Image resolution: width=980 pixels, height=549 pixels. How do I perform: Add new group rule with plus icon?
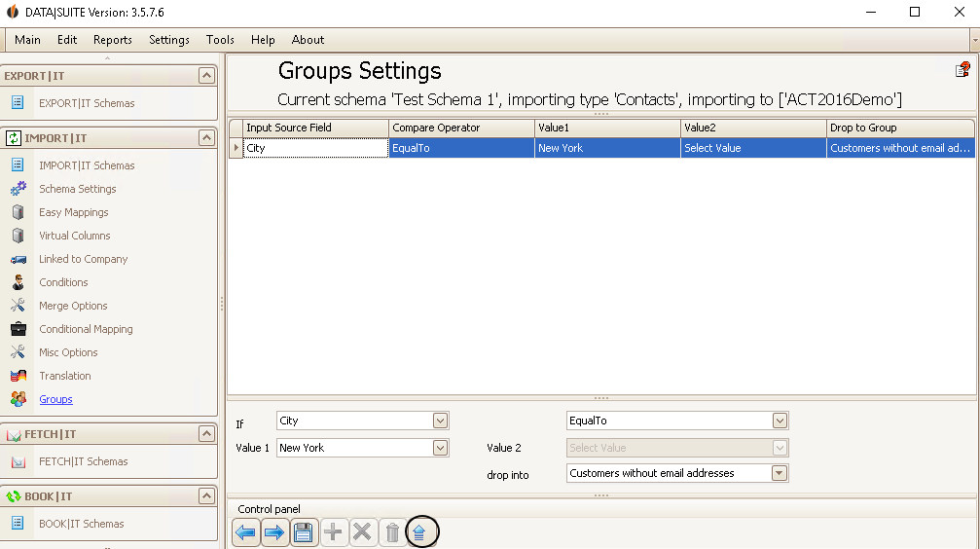[x=333, y=532]
